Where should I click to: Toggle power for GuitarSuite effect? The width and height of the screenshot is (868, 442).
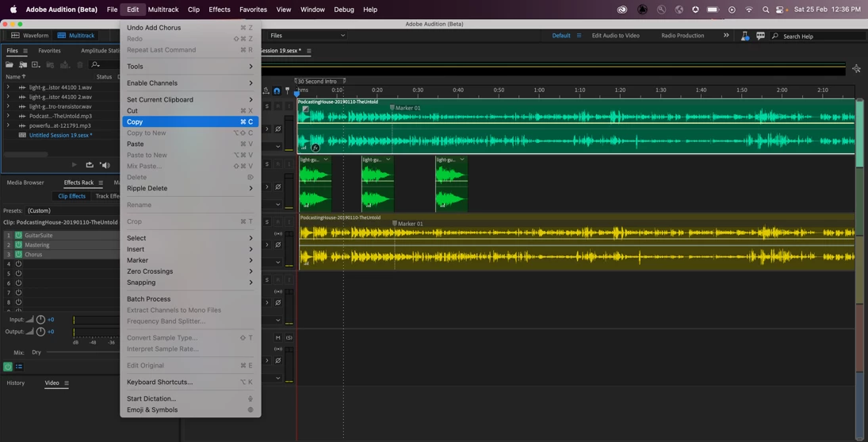(x=18, y=236)
